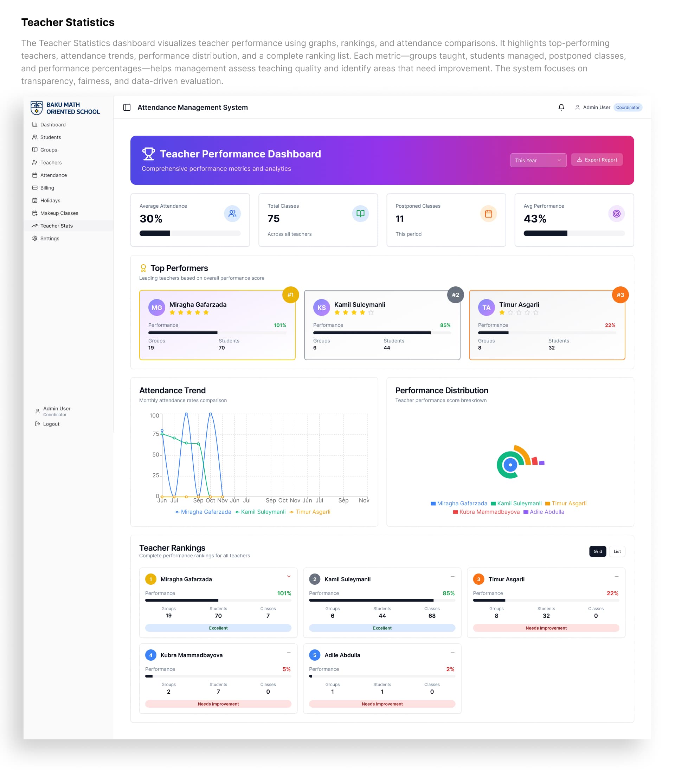Switch rankings to Grid view
The height and width of the screenshot is (784, 675).
point(597,551)
